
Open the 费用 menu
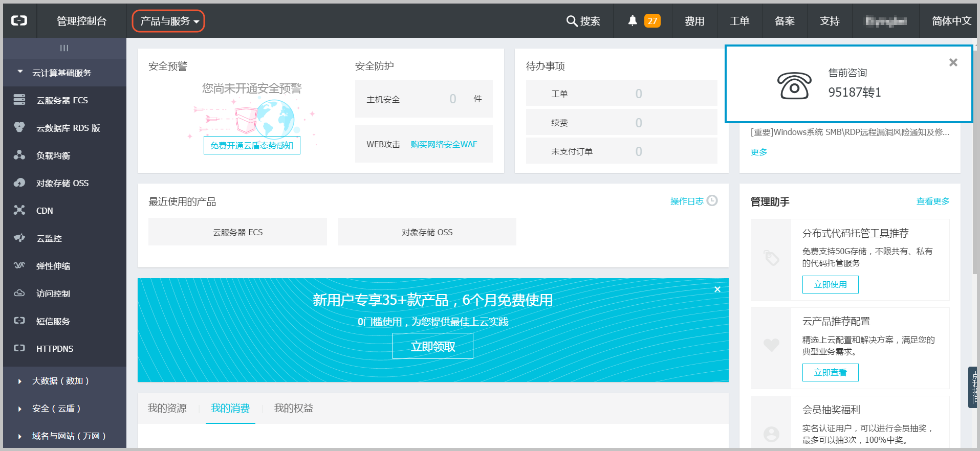click(694, 21)
